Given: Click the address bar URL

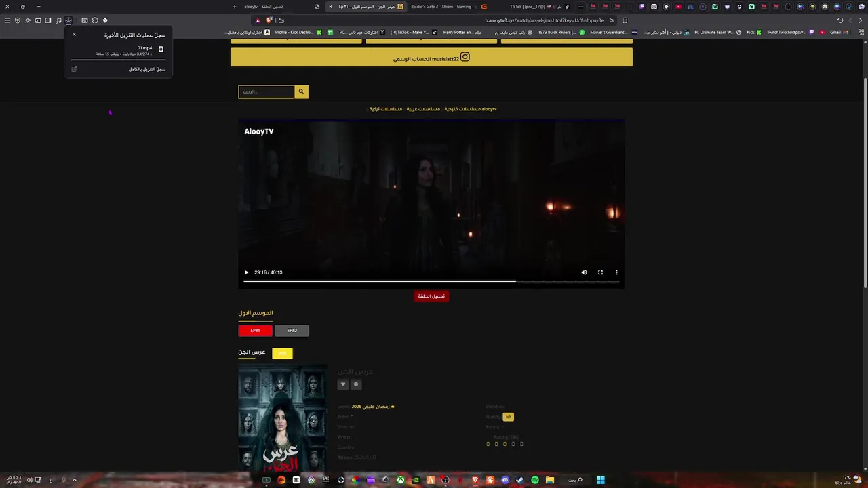Looking at the screenshot, I should click(x=544, y=20).
